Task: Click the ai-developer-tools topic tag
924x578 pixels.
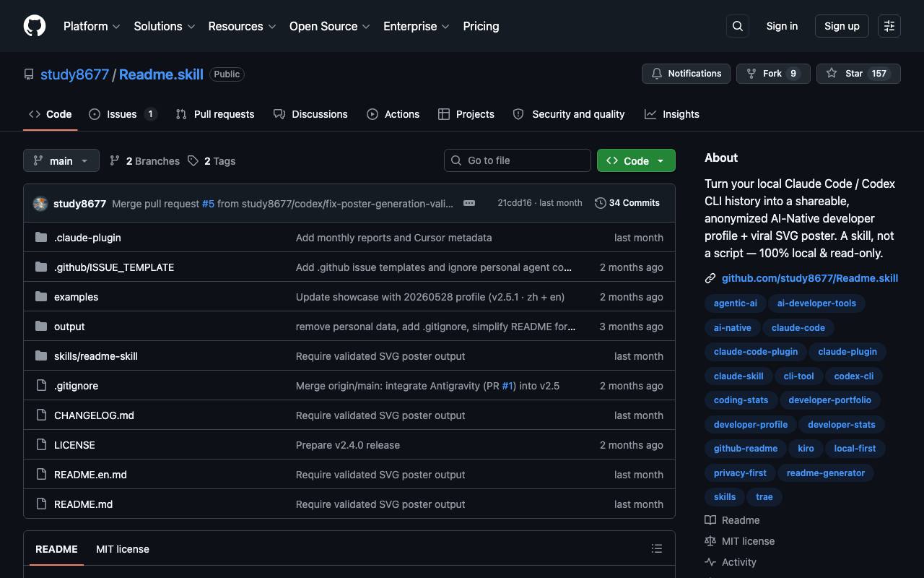Action: point(816,303)
